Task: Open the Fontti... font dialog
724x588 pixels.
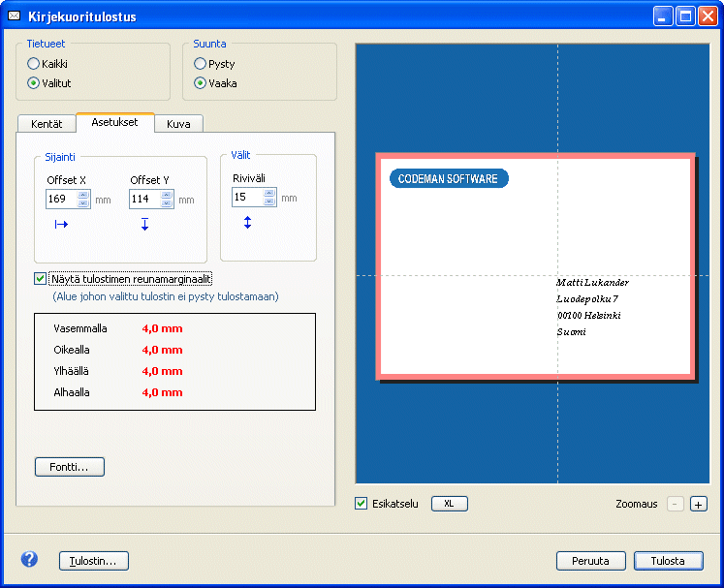Action: (69, 467)
